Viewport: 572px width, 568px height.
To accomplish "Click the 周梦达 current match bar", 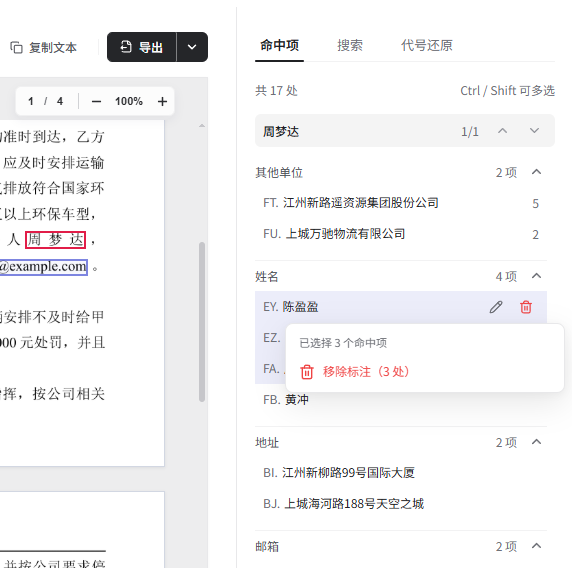I will point(405,131).
